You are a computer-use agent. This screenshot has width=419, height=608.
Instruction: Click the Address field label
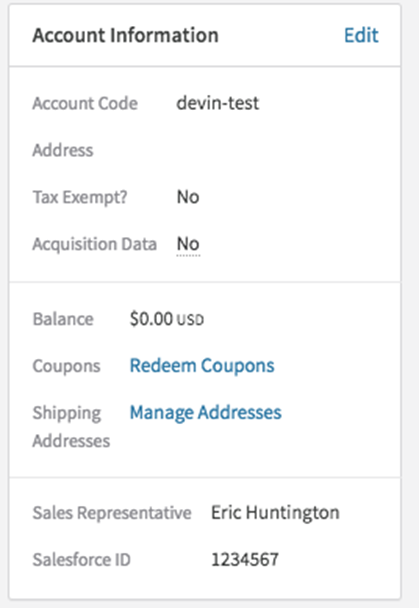point(63,150)
